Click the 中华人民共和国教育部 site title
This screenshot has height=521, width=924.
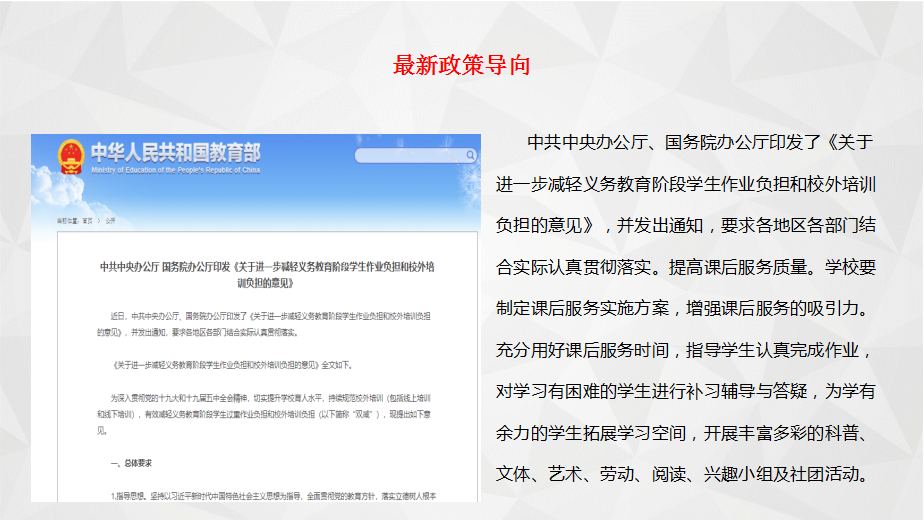(x=175, y=152)
